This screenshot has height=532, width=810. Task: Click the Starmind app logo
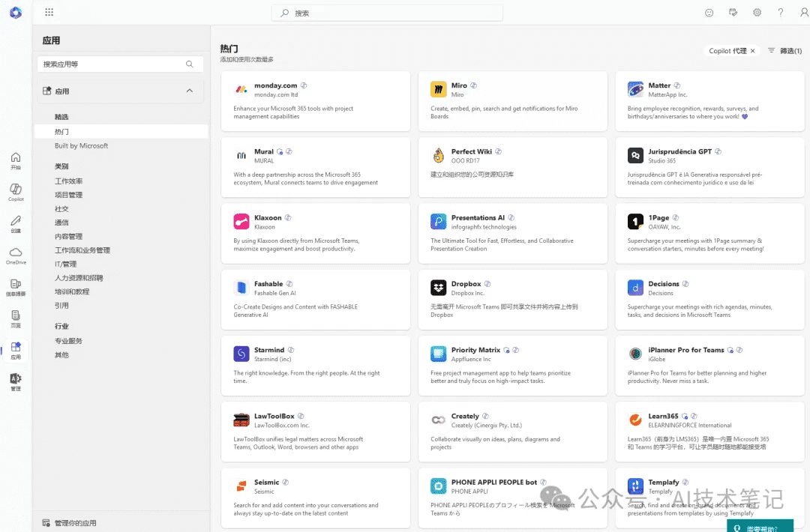coord(241,354)
